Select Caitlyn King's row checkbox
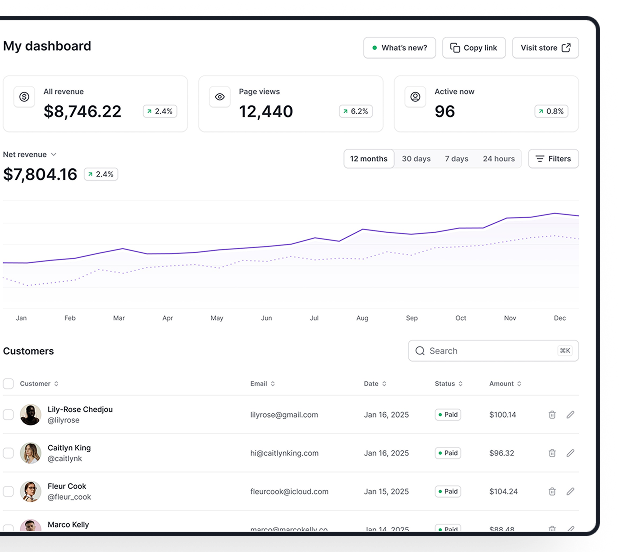620x552 pixels. 9,453
